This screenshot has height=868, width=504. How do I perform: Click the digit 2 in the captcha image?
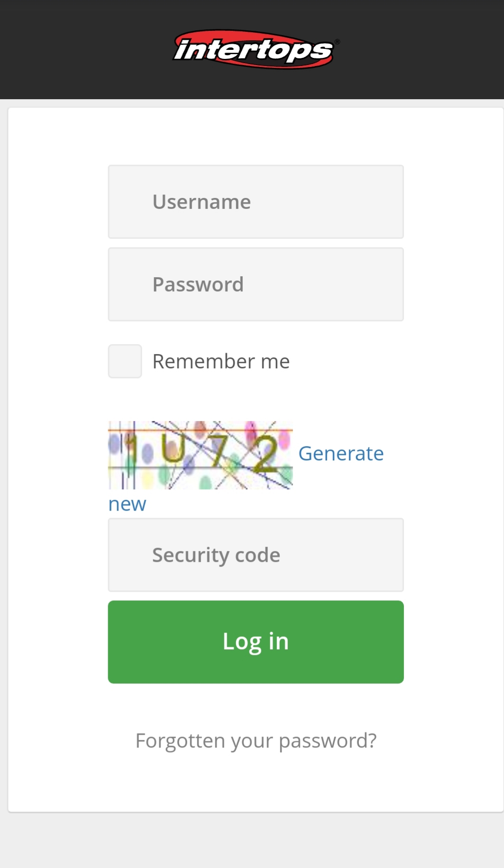point(265,454)
